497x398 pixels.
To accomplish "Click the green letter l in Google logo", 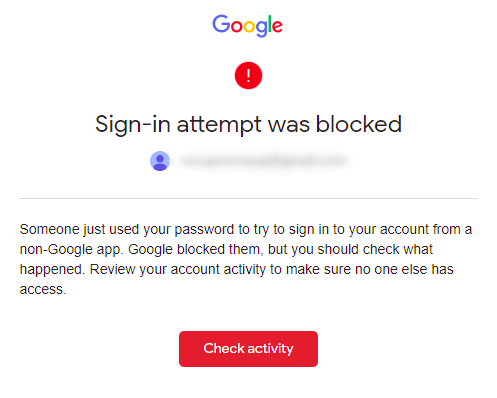I will [x=269, y=24].
